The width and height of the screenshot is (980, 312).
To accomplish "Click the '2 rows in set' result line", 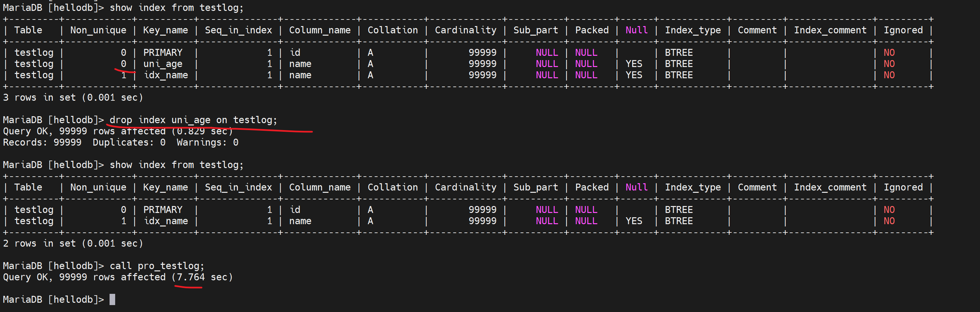I will tap(73, 243).
